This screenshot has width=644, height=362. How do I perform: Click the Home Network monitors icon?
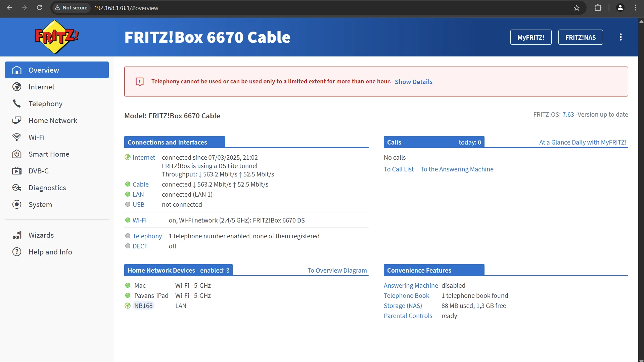coord(17,120)
